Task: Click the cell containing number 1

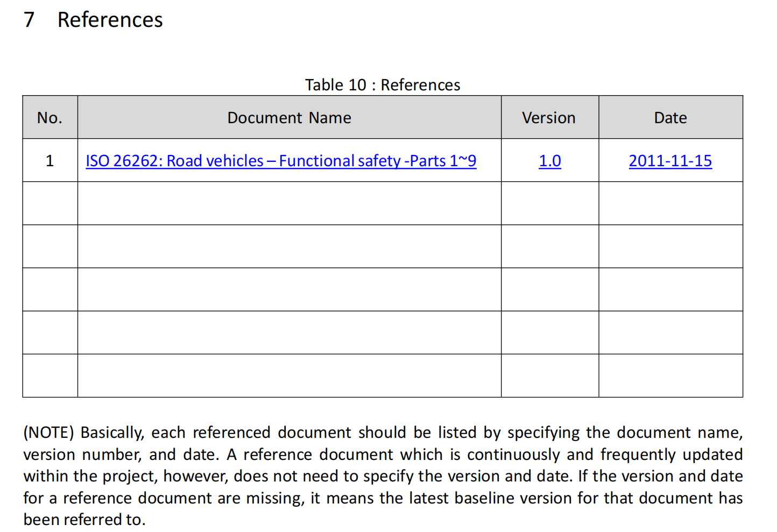Action: click(50, 161)
